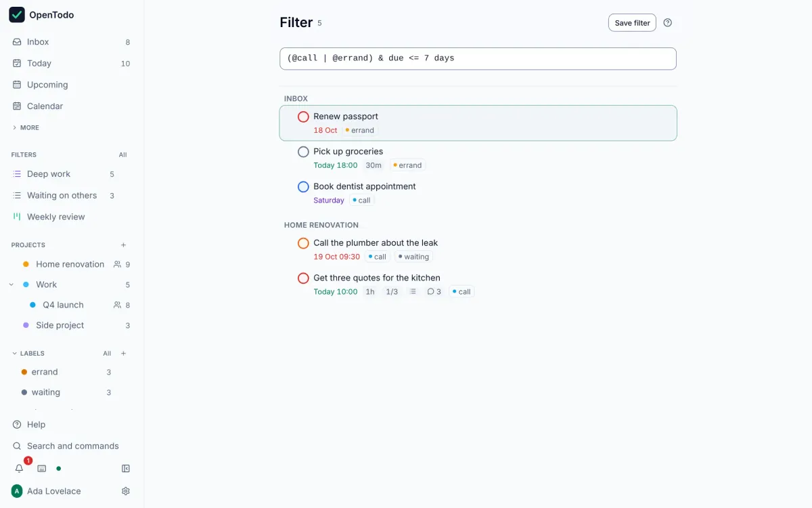Show keyboard shortcuts icon
Viewport: 812px width, 508px height.
41,468
